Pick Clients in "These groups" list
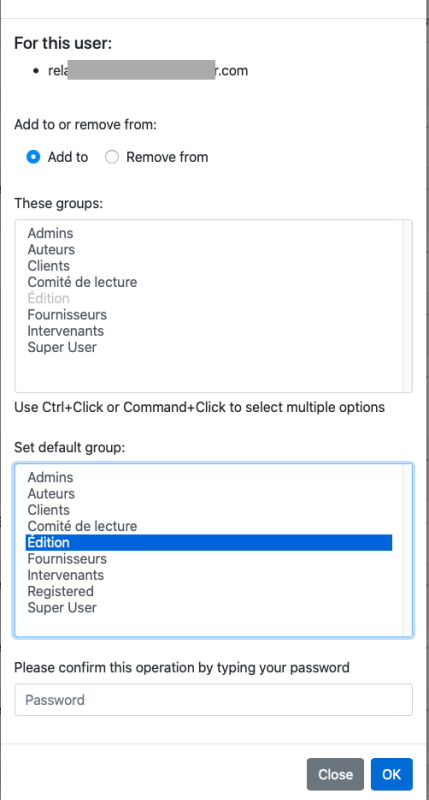The image size is (429, 800). (x=209, y=266)
